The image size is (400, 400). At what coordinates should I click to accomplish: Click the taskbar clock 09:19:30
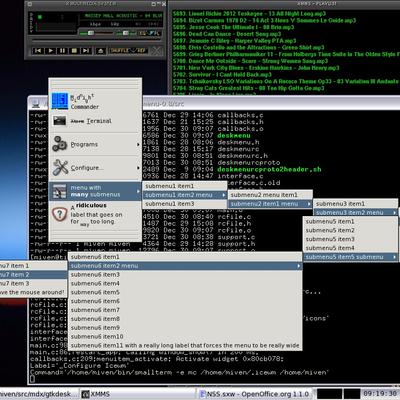tap(380, 394)
